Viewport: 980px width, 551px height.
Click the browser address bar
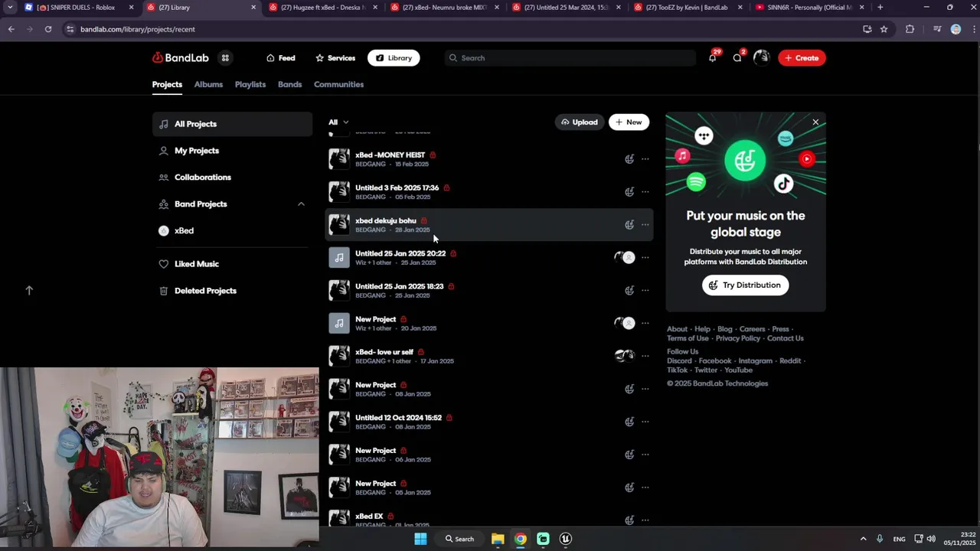[x=459, y=29]
